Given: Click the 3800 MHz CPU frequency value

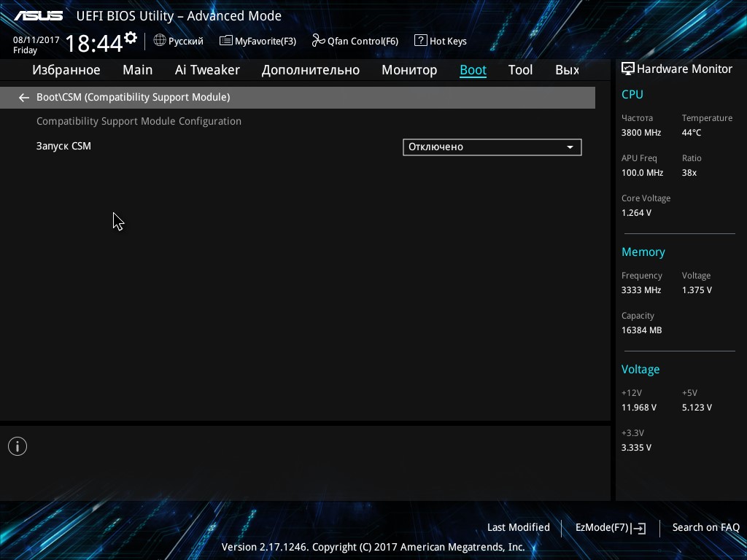Looking at the screenshot, I should 641,133.
